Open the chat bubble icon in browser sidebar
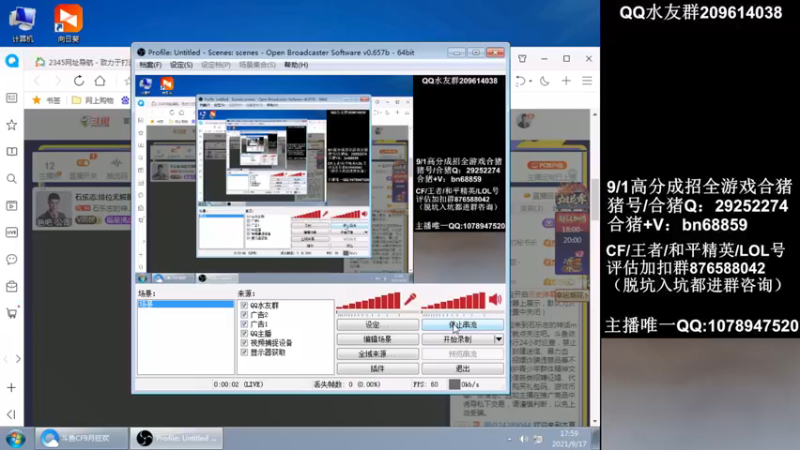Image resolution: width=800 pixels, height=450 pixels. click(x=11, y=259)
